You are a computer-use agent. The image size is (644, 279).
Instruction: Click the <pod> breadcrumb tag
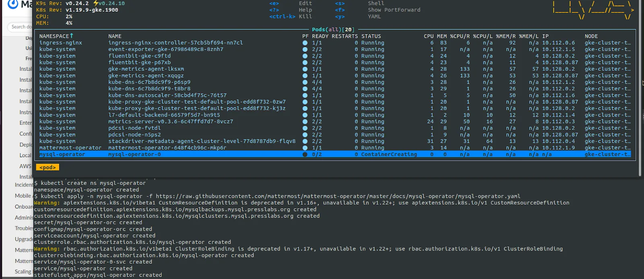pos(47,167)
